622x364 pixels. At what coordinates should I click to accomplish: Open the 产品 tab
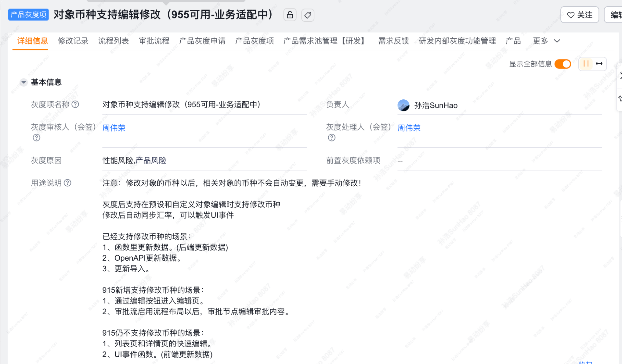[513, 41]
